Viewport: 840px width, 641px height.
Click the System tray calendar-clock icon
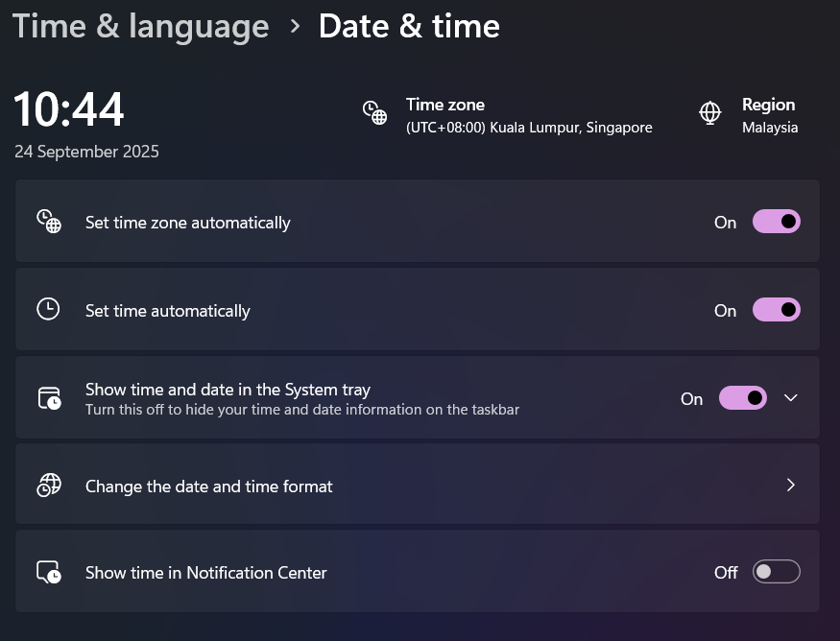pos(48,397)
